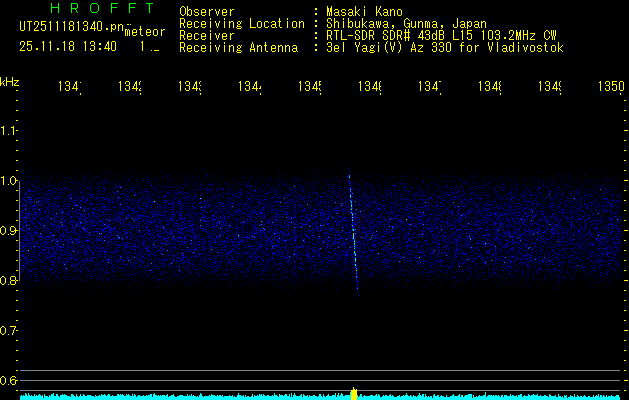Click the 1.0 frequency axis label
This screenshot has width=629, height=400.
tap(9, 181)
